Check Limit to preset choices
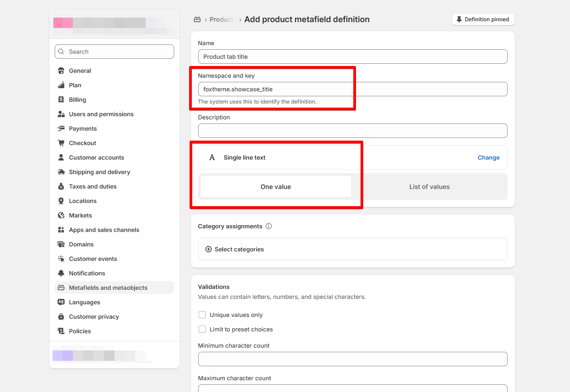Screen dimensions: 570x392 [202, 329]
